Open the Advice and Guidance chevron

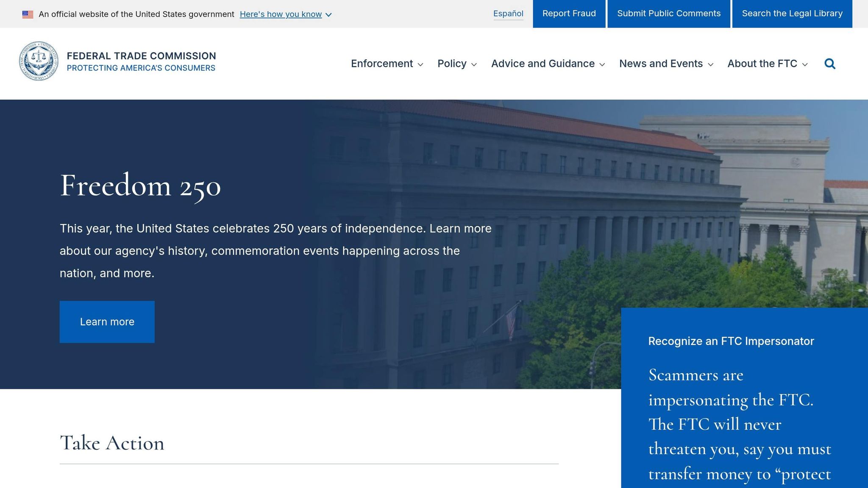[602, 64]
